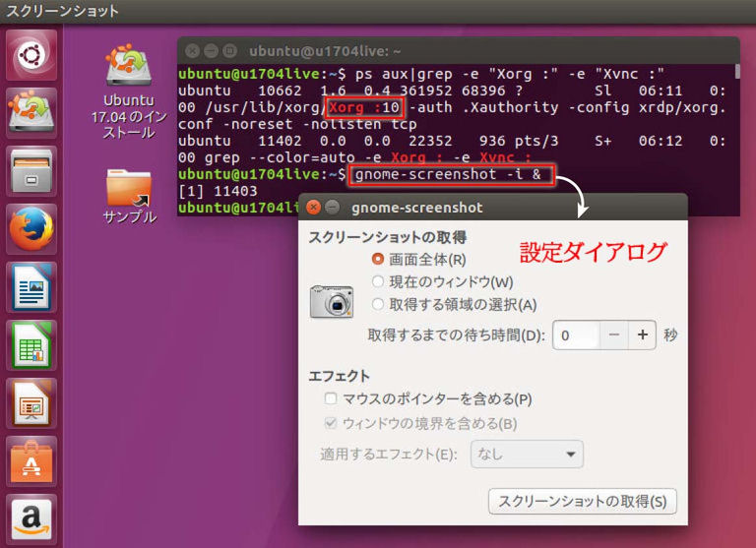Click the スクリーンショットの取得 section heading
Screen dimensions: 756x548
tap(388, 237)
